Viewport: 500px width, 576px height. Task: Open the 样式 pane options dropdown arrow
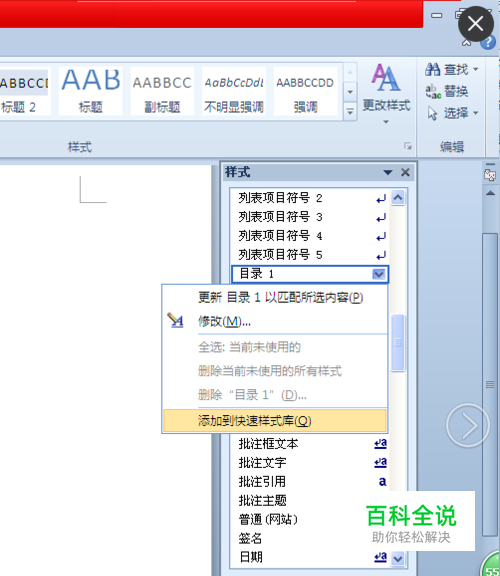[388, 172]
